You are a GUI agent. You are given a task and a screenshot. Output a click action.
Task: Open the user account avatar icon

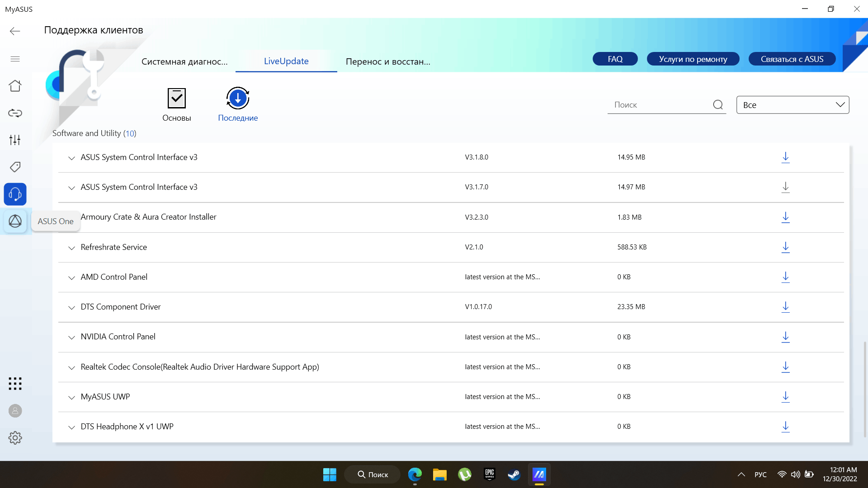coord(15,411)
